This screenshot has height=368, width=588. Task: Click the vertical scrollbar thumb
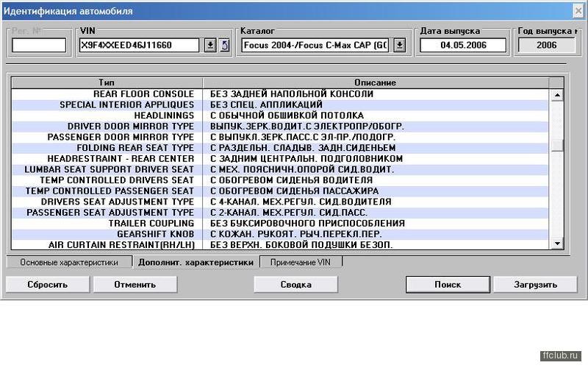coord(557,145)
